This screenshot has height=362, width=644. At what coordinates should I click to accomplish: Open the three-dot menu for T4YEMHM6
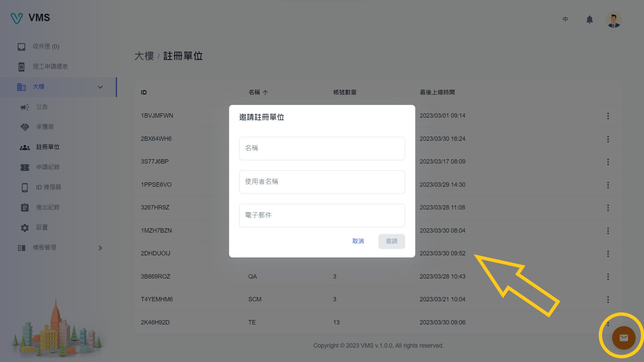click(608, 300)
